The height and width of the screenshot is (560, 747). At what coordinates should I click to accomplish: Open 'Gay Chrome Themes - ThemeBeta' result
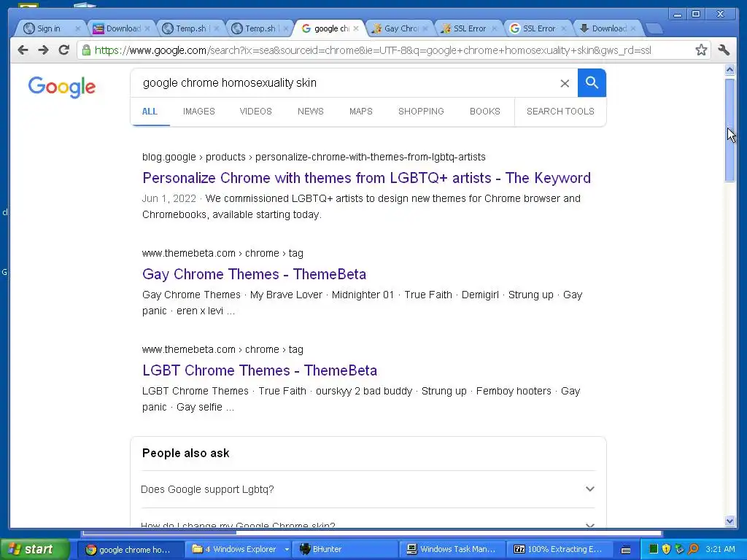tap(254, 274)
